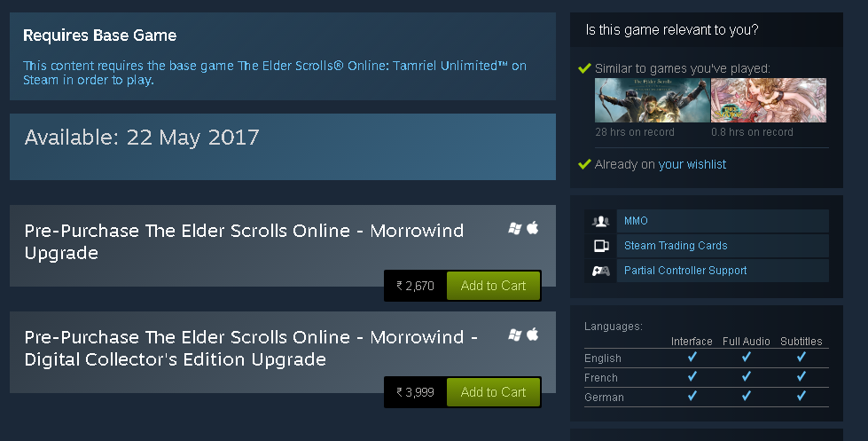868x441 pixels.
Task: Open the 'your wishlist' link
Action: coord(692,164)
